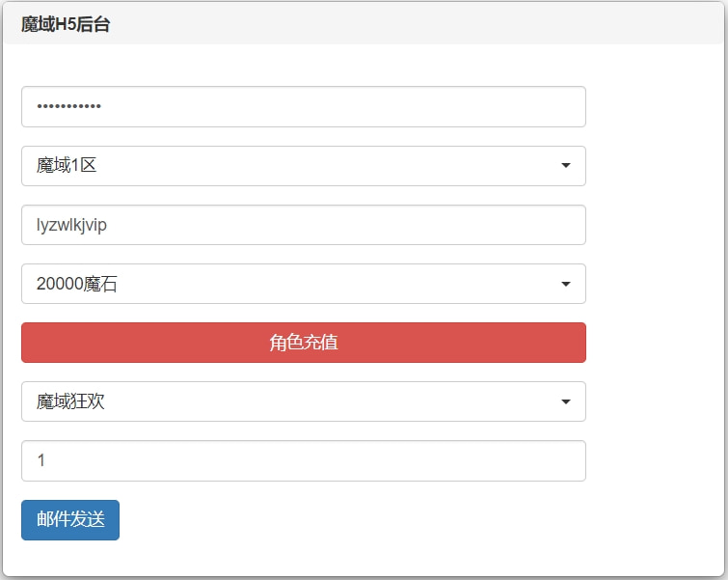Click the 角色充值 label text

[304, 343]
